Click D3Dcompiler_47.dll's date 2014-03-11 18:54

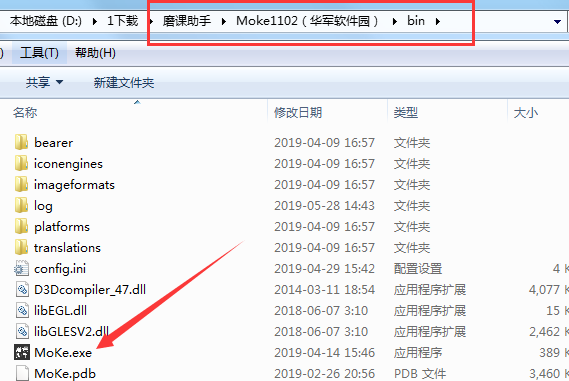(324, 290)
